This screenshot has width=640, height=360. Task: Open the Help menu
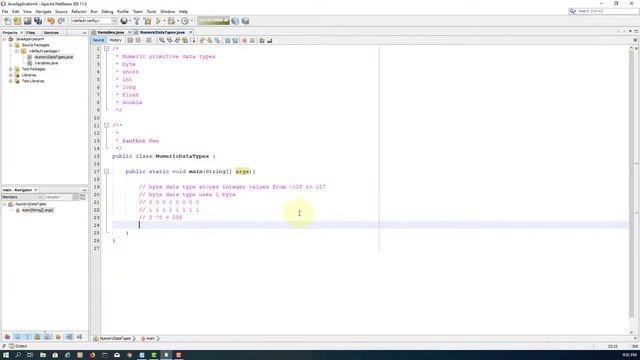coord(183,11)
